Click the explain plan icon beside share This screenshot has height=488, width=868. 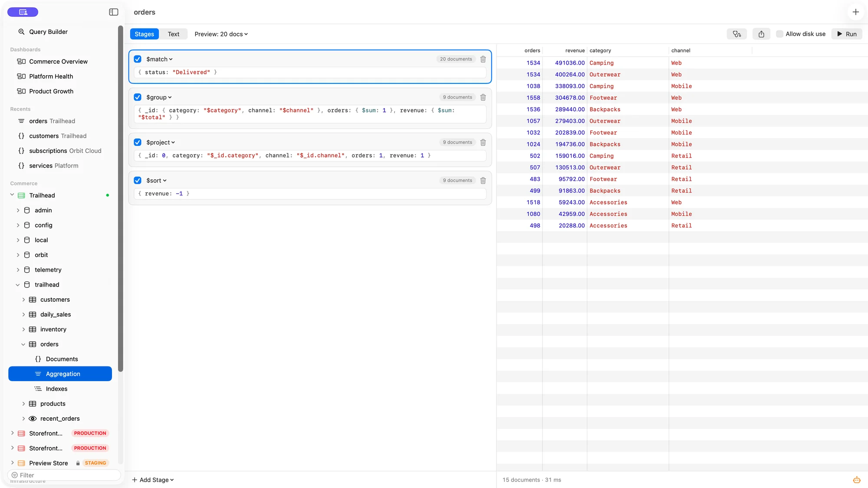coord(737,34)
